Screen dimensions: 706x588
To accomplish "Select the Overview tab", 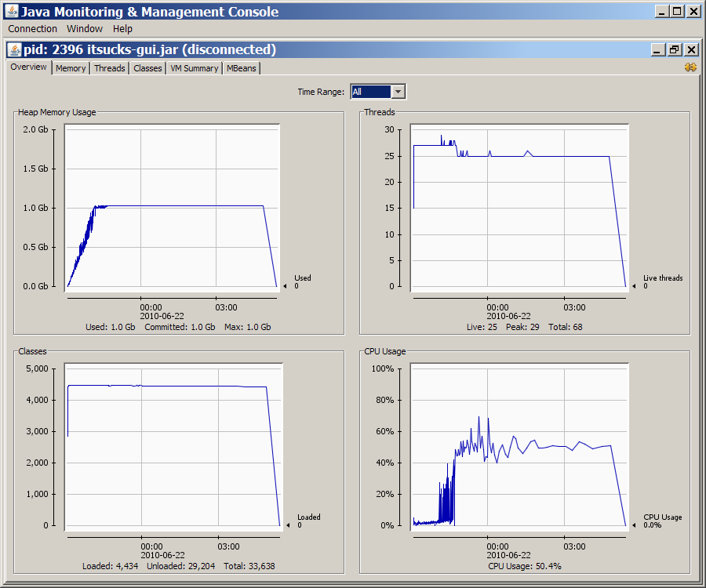I will 28,67.
